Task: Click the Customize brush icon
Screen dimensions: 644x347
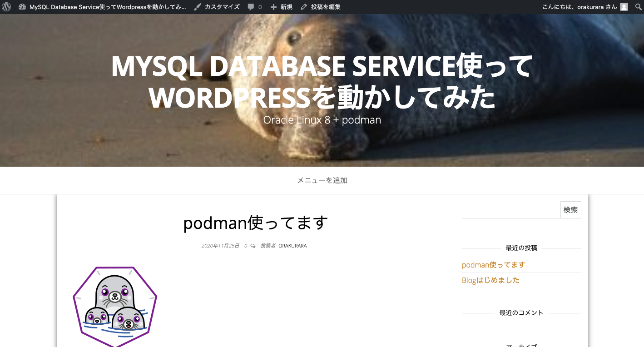Action: (198, 7)
